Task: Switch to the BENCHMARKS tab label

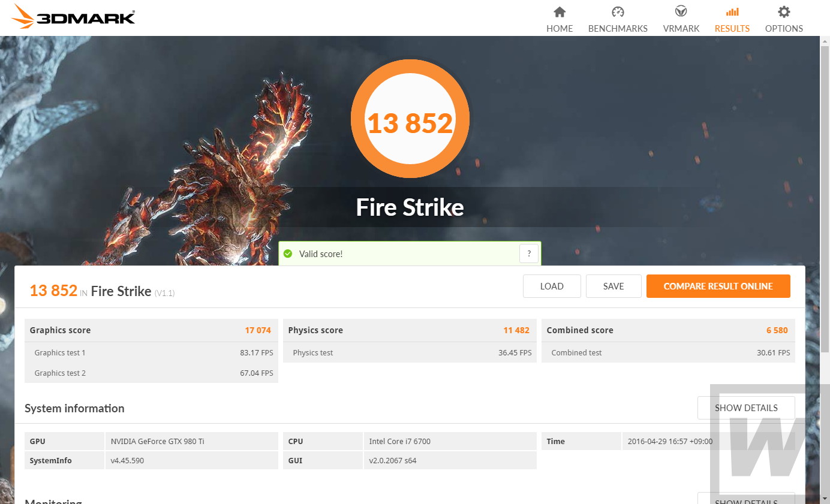Action: pyautogui.click(x=618, y=29)
